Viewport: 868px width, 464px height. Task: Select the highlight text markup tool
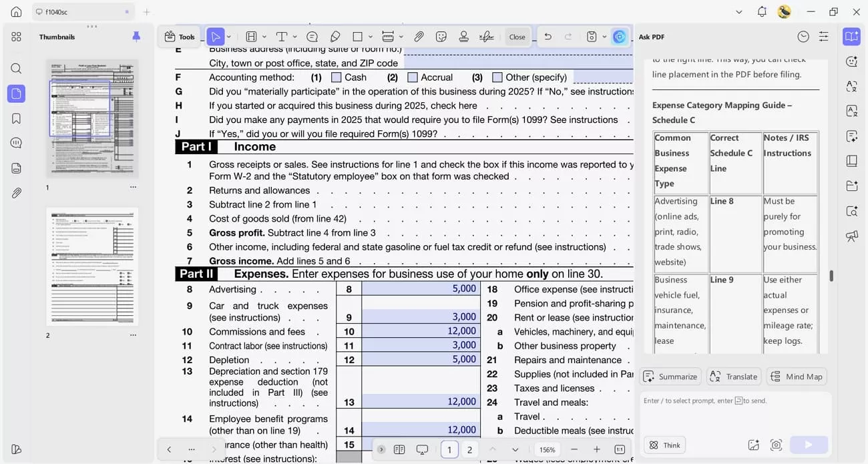[x=252, y=37]
